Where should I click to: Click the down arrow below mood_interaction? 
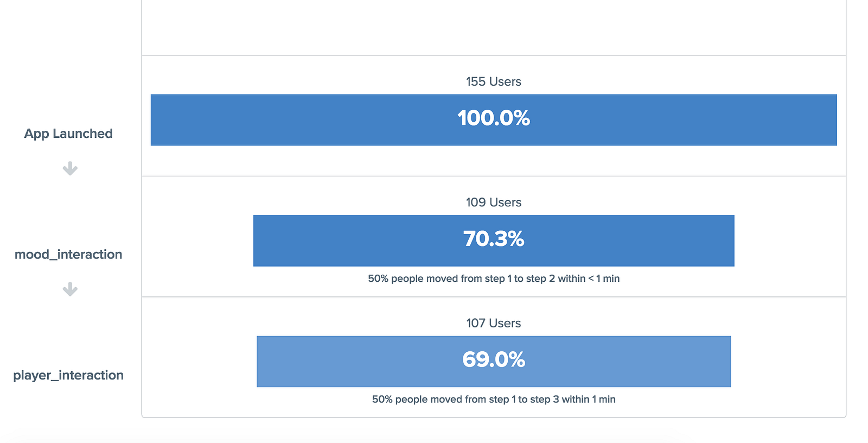tap(70, 289)
